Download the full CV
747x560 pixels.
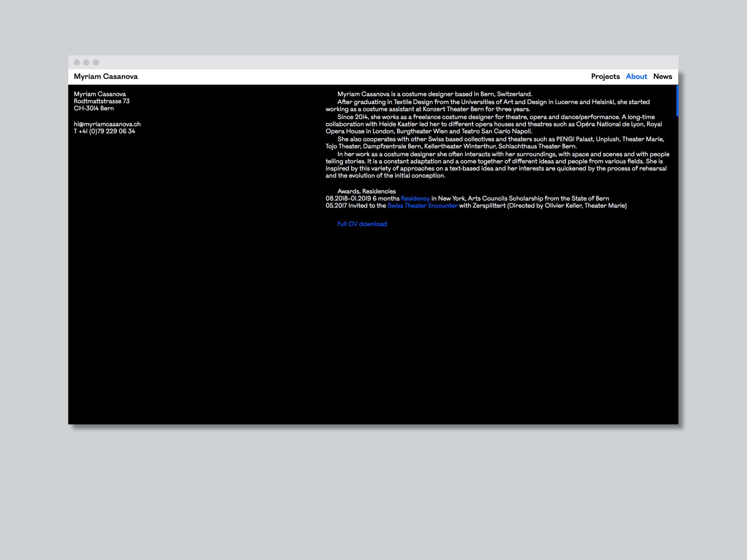click(x=362, y=224)
